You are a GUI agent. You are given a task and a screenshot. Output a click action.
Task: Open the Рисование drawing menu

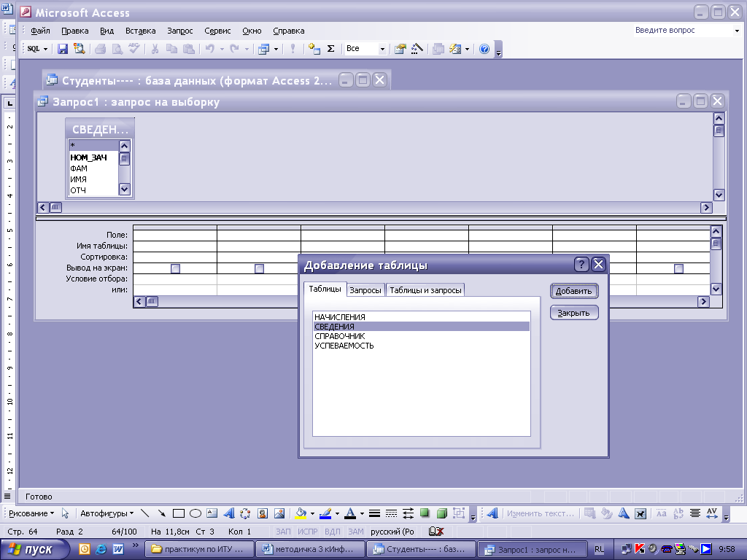tap(31, 513)
